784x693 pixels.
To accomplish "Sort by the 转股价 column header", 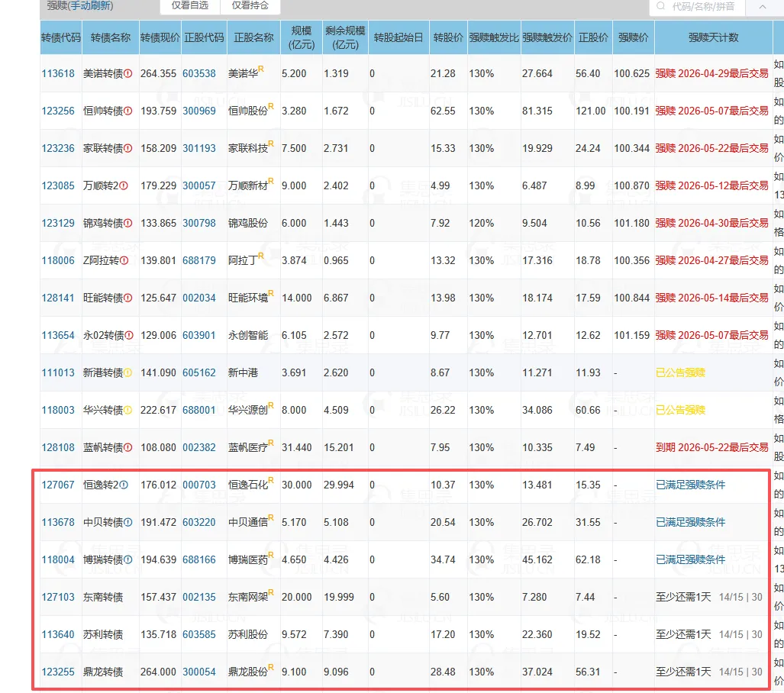I will pyautogui.click(x=448, y=37).
